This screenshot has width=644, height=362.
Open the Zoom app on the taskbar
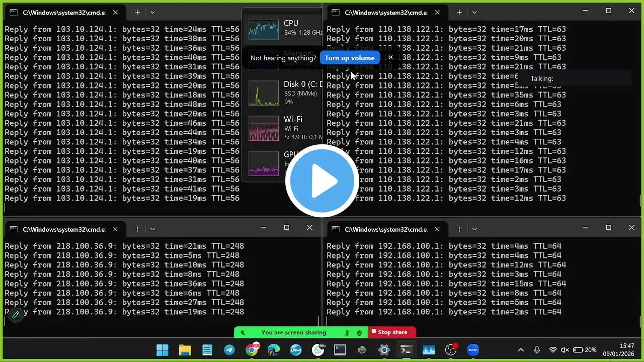(473, 350)
